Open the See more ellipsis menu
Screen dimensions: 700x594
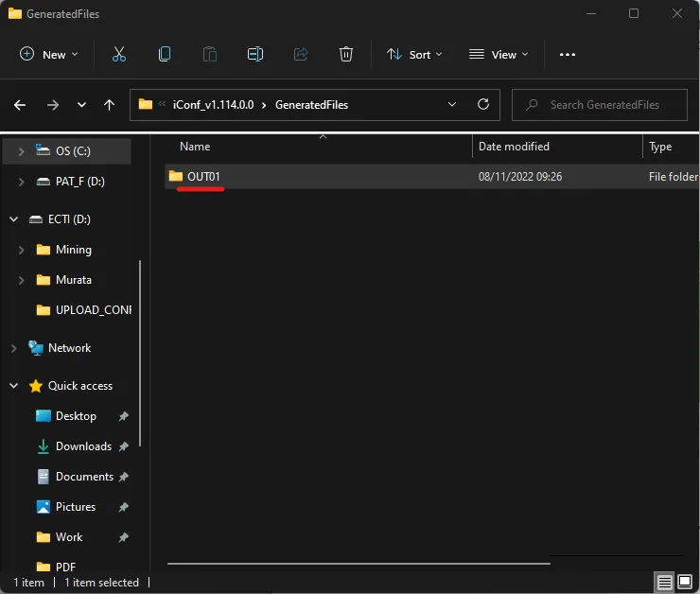point(568,55)
